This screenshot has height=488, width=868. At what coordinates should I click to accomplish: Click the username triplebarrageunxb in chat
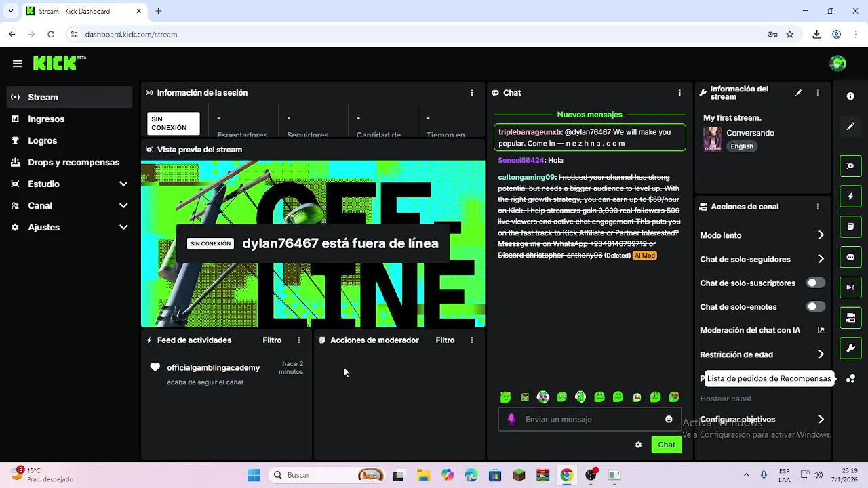pyautogui.click(x=530, y=132)
